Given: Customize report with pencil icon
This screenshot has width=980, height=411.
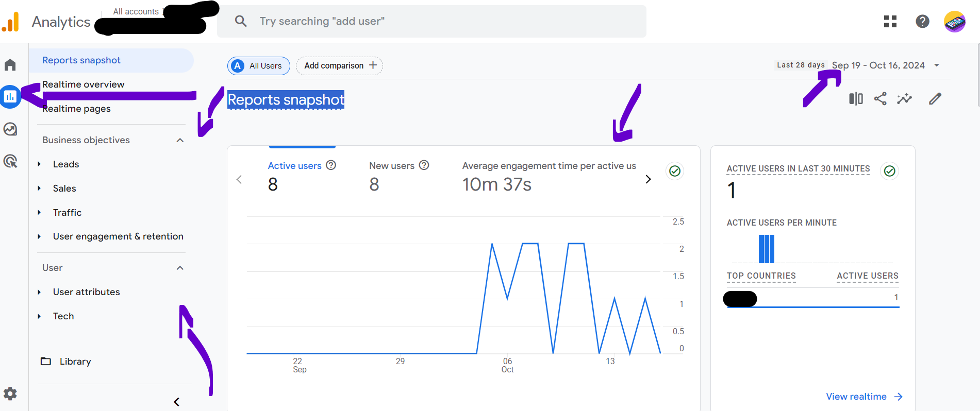Looking at the screenshot, I should 935,98.
